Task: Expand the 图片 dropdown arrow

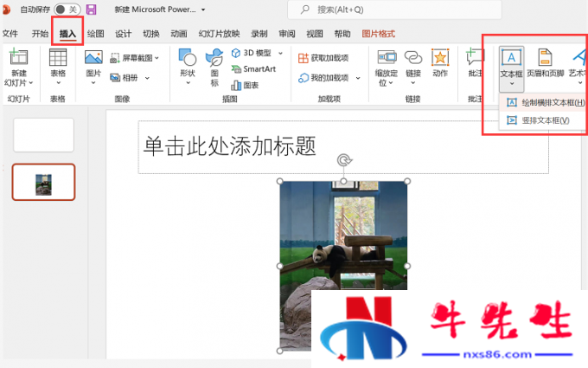Action: point(93,82)
